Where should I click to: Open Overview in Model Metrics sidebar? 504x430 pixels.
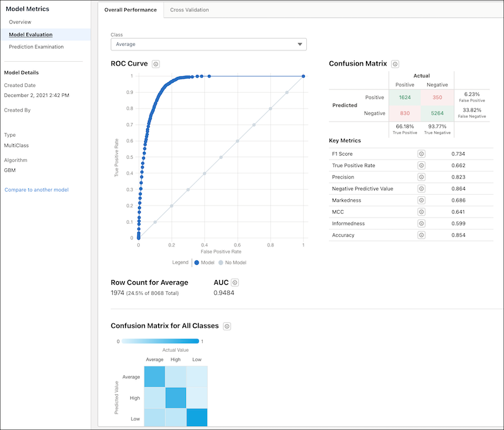20,22
